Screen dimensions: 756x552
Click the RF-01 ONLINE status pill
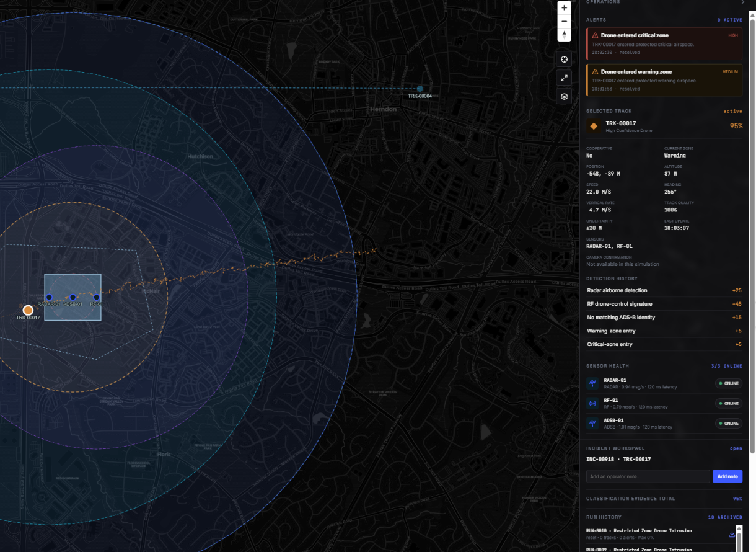[729, 403]
